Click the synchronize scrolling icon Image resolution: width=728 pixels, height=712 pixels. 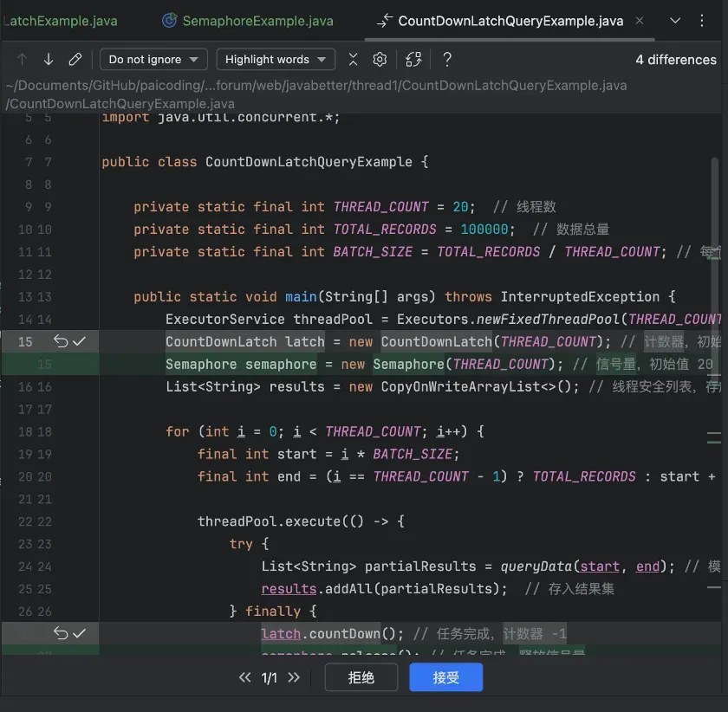point(413,60)
